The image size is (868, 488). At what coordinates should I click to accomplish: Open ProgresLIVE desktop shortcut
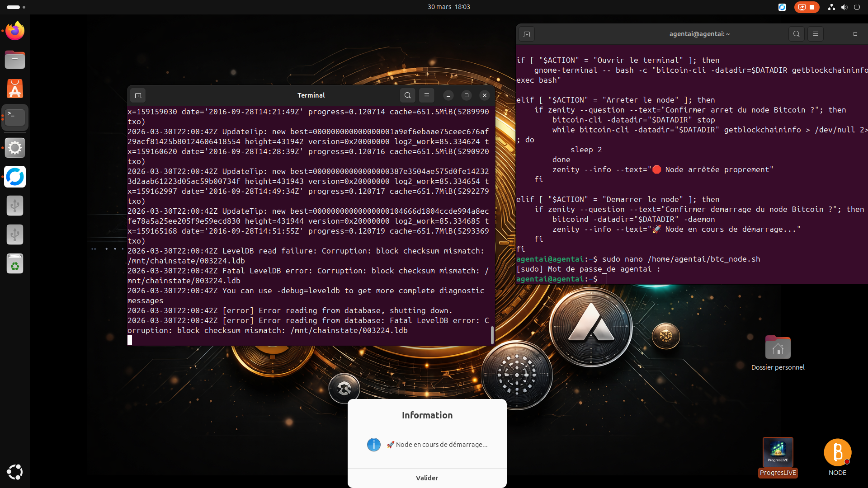point(778,453)
